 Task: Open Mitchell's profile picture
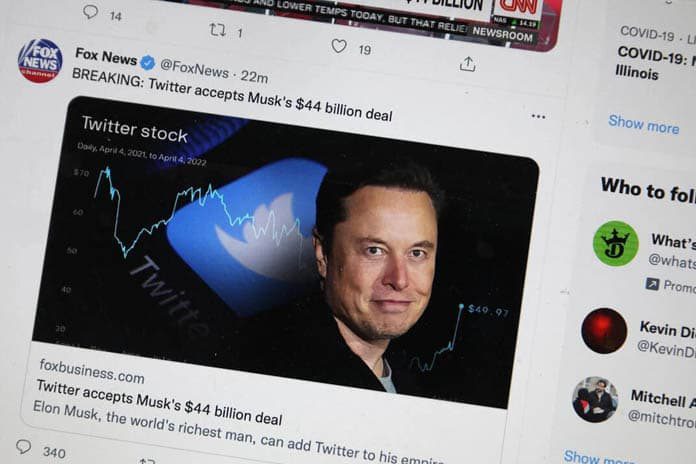595,399
